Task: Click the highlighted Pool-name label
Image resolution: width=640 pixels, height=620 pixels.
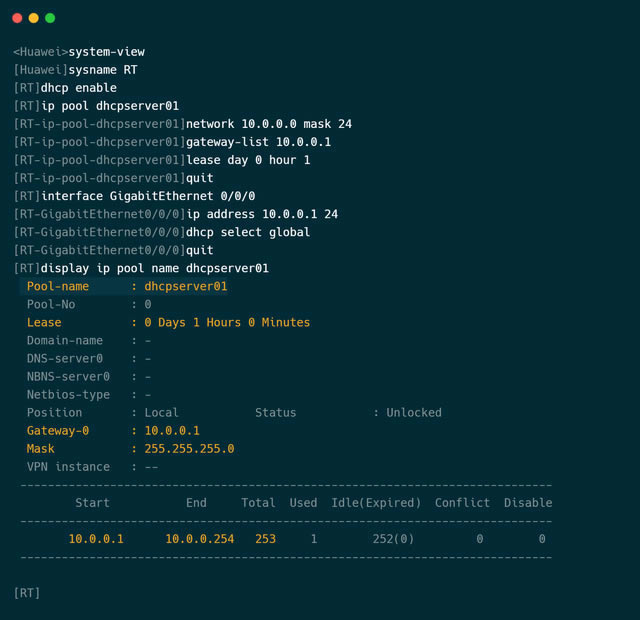Action: click(58, 286)
